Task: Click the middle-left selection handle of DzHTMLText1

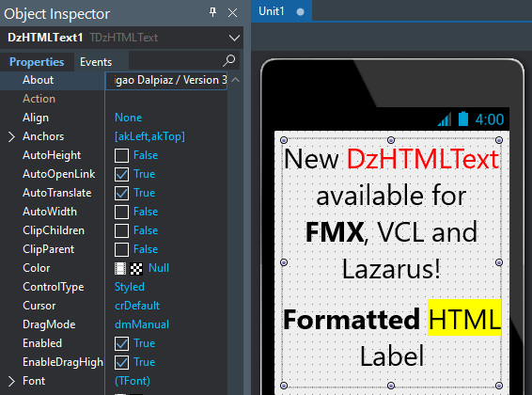Action: point(284,262)
